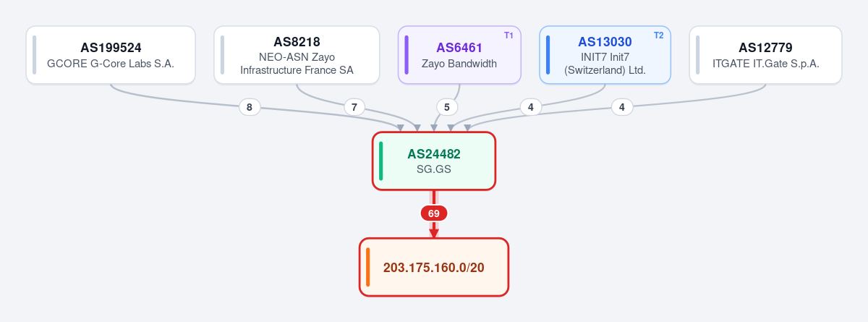
Task: Click the edge badge 4 from AS13030
Action: point(531,107)
